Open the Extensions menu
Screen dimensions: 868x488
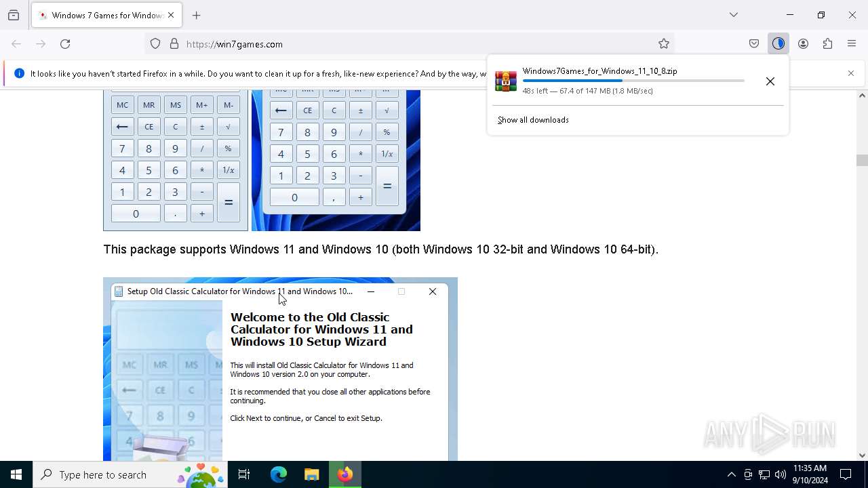click(x=827, y=44)
